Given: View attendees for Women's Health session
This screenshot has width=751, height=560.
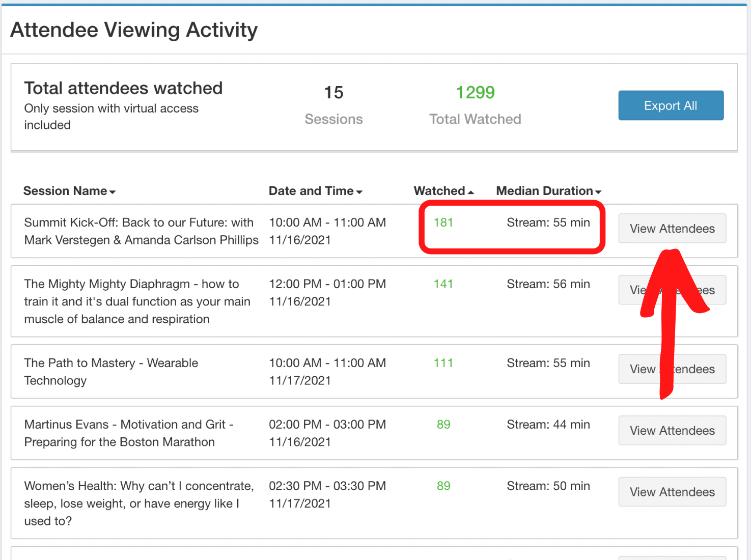Looking at the screenshot, I should [672, 492].
